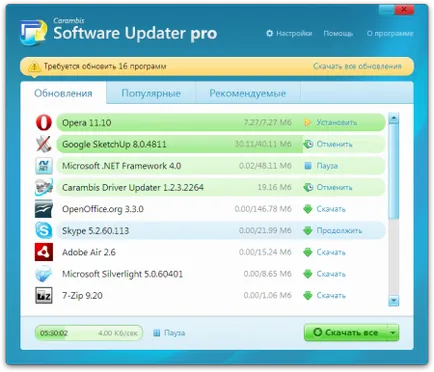434x372 pixels.
Task: Click the pause icon in the bottom bar
Action: point(156,333)
